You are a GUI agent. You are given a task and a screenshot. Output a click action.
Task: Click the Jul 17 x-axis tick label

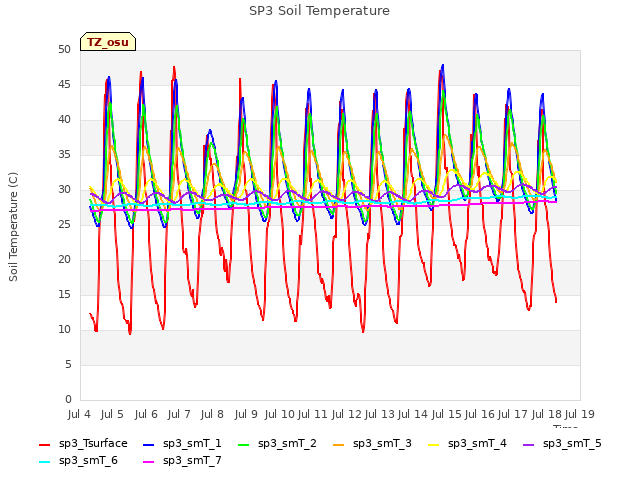click(513, 414)
